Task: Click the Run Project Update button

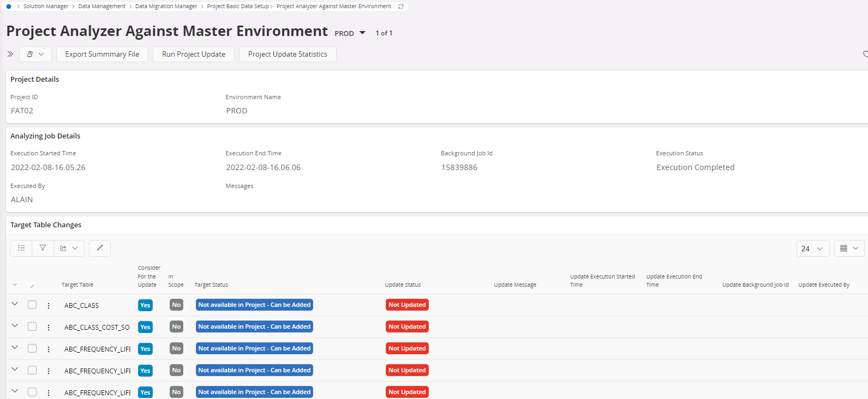Action: 193,55
